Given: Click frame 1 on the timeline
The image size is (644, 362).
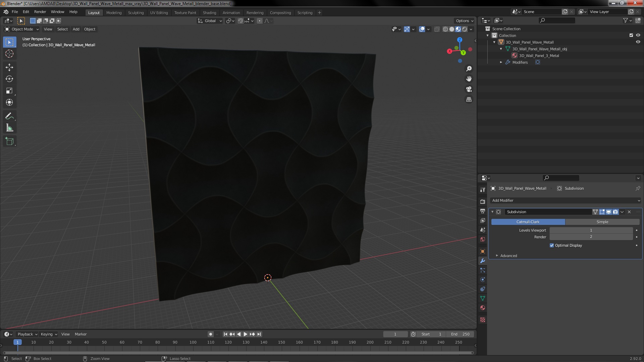Looking at the screenshot, I should coord(17,342).
